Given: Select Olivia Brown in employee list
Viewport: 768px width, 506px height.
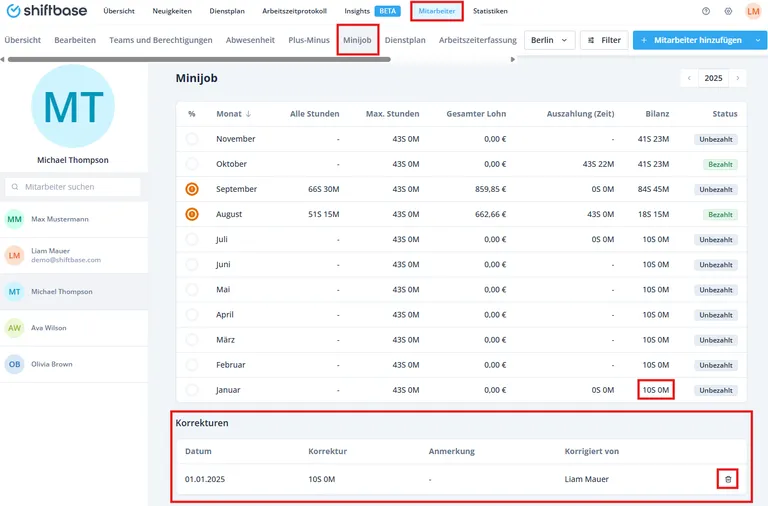Looking at the screenshot, I should pyautogui.click(x=73, y=364).
